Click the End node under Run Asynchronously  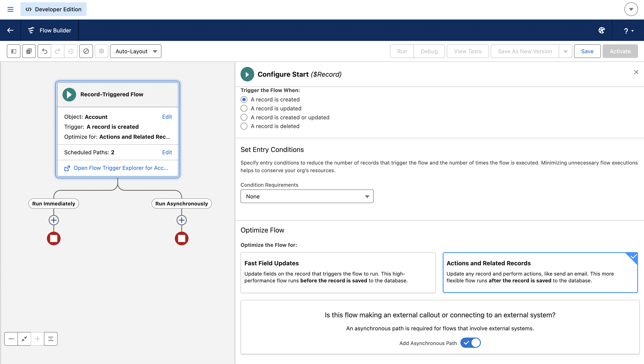coord(181,238)
